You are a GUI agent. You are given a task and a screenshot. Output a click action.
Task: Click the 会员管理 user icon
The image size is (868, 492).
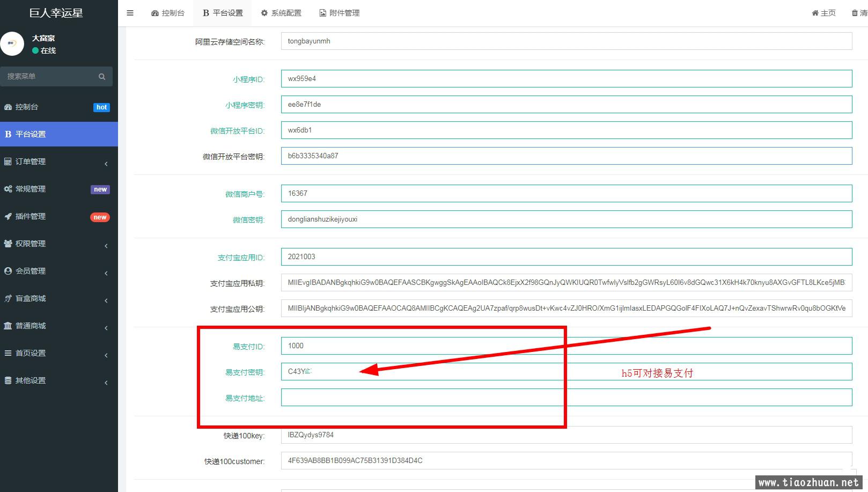coord(8,271)
